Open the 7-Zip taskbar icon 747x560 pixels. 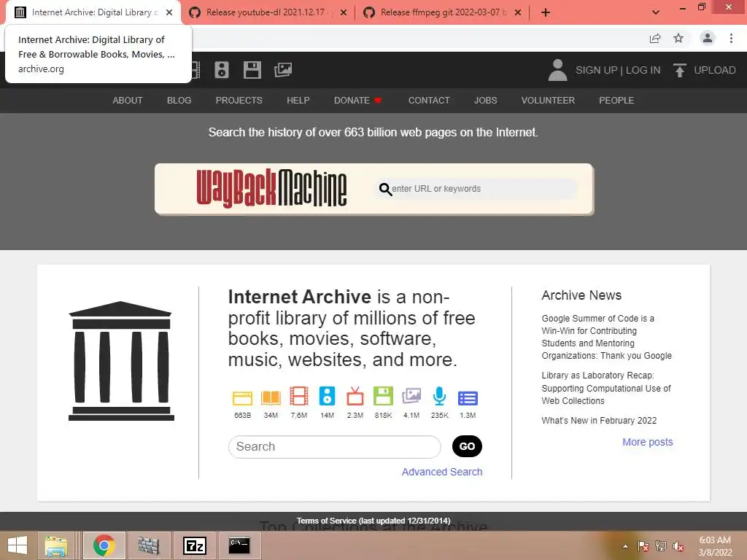coord(194,545)
